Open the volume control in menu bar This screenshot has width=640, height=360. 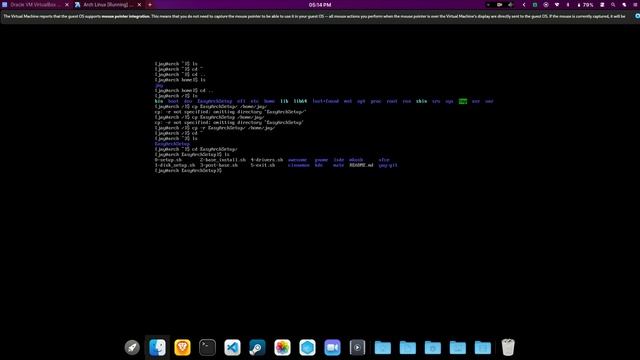point(511,4)
